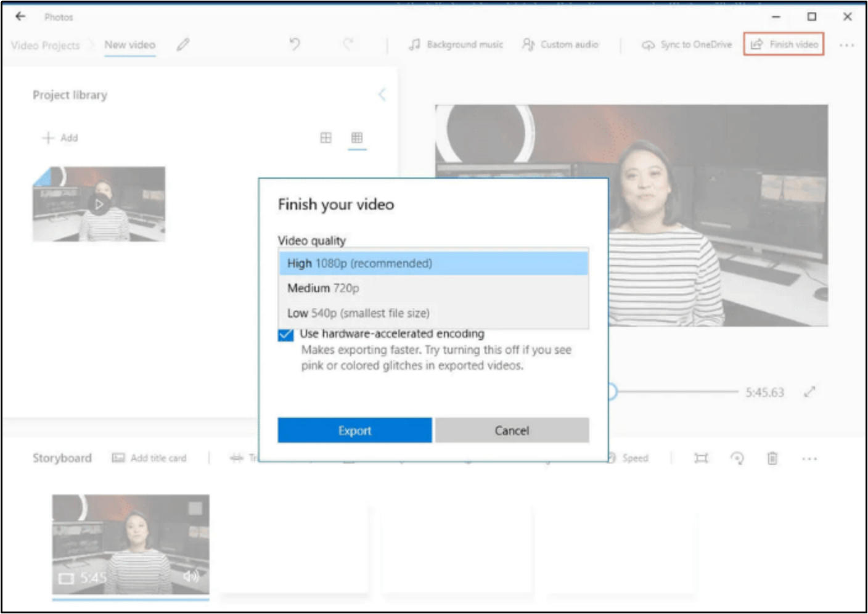This screenshot has width=868, height=614.
Task: Export the finished video
Action: click(354, 430)
